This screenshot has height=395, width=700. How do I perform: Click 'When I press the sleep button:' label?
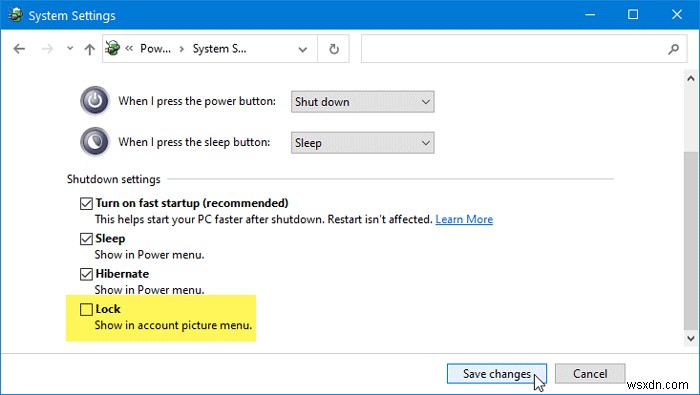point(194,142)
